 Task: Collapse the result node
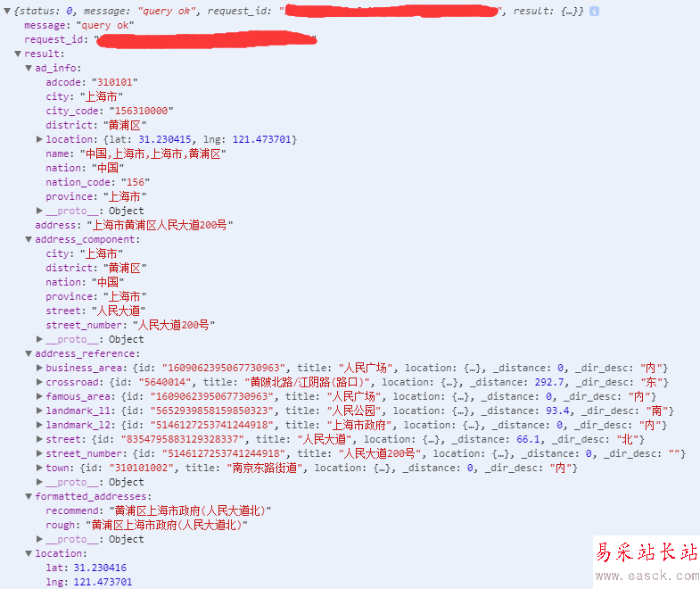click(18, 54)
